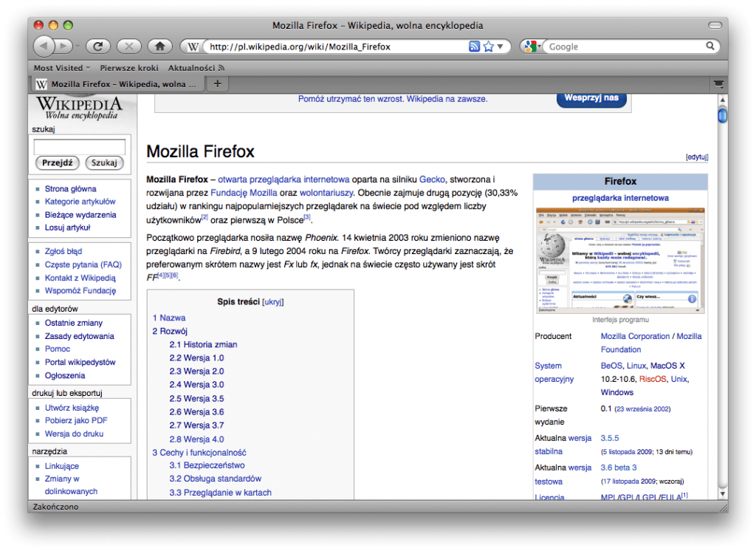Viewport: 756px width, 551px height.
Task: Open the Firefox interface screenshot thumbnail
Action: (x=620, y=261)
